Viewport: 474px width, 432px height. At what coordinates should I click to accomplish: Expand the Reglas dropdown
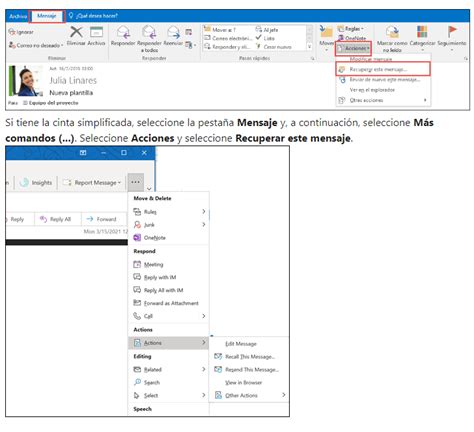[x=351, y=29]
